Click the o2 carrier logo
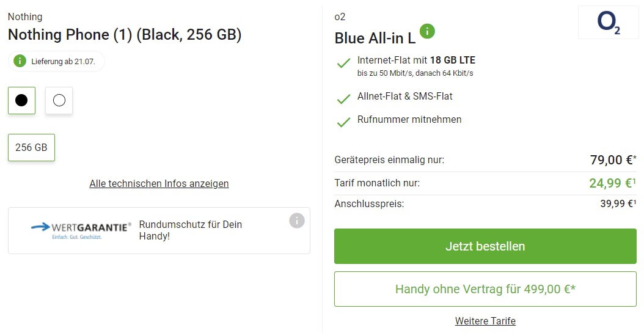The width and height of the screenshot is (644, 333). tap(608, 23)
